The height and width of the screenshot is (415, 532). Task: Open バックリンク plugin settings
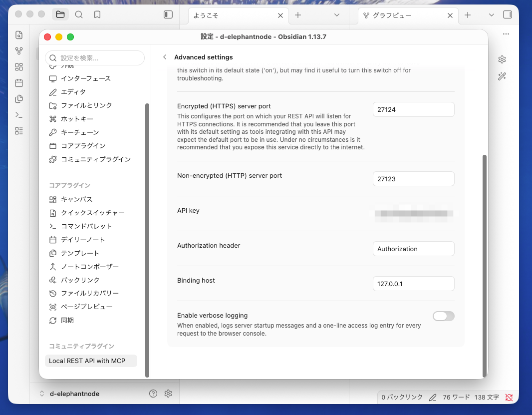coord(91,280)
